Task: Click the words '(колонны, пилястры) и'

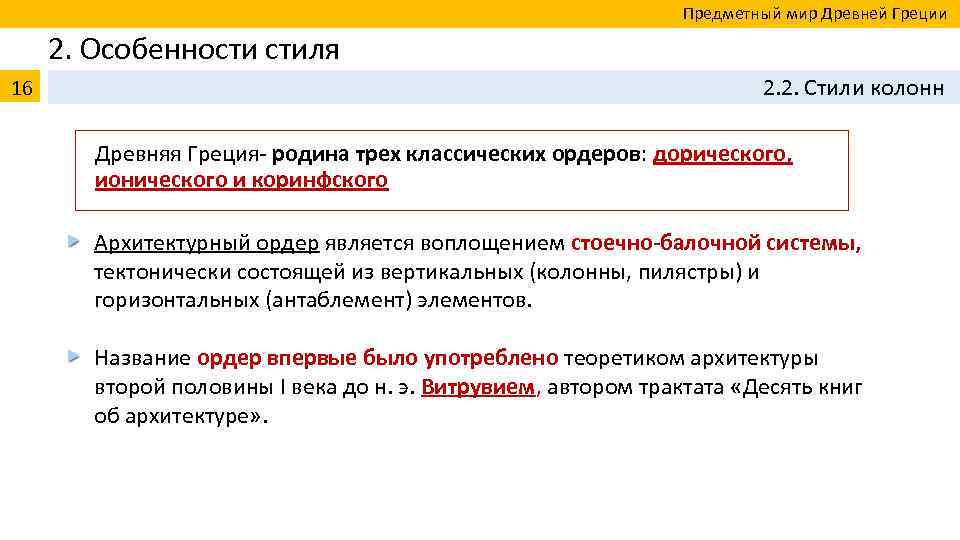Action: [x=644, y=272]
